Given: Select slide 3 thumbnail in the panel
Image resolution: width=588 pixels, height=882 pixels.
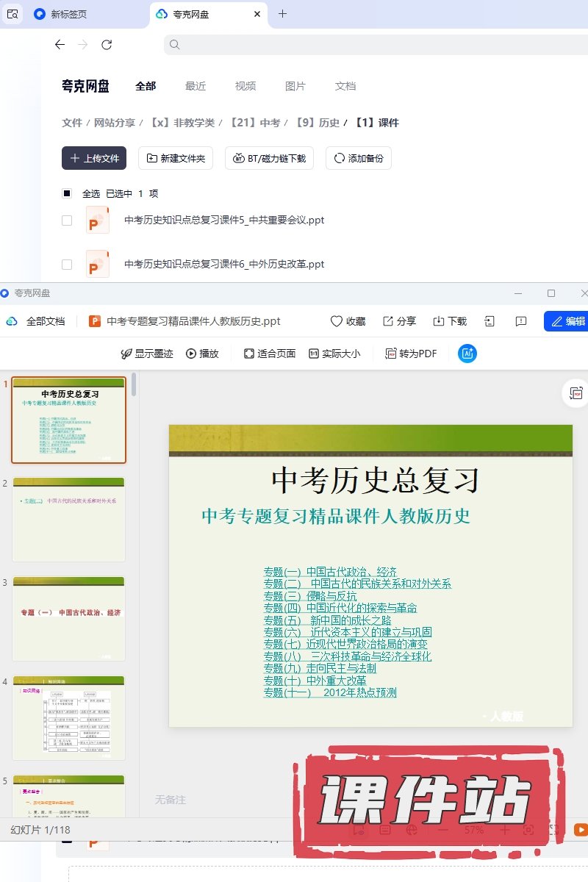Looking at the screenshot, I should pos(68,618).
